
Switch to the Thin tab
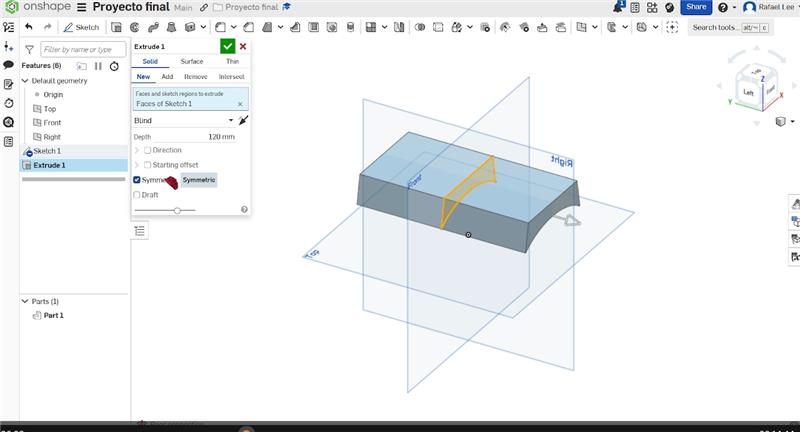[x=233, y=61]
